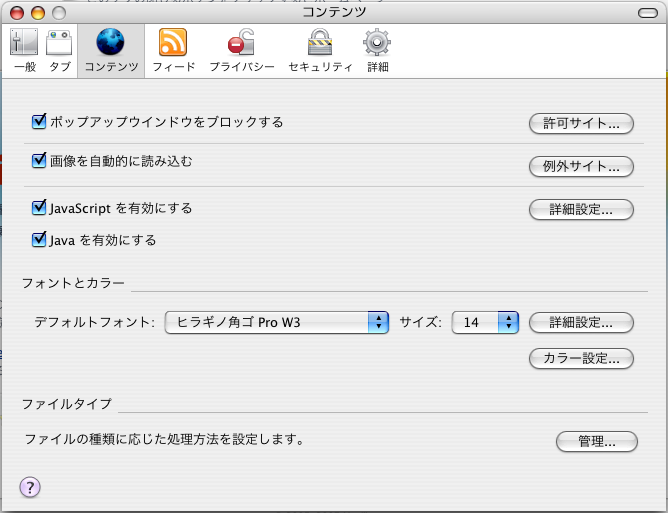The height and width of the screenshot is (513, 668).
Task: Open JavaScript 詳細設定... button
Action: (x=581, y=210)
